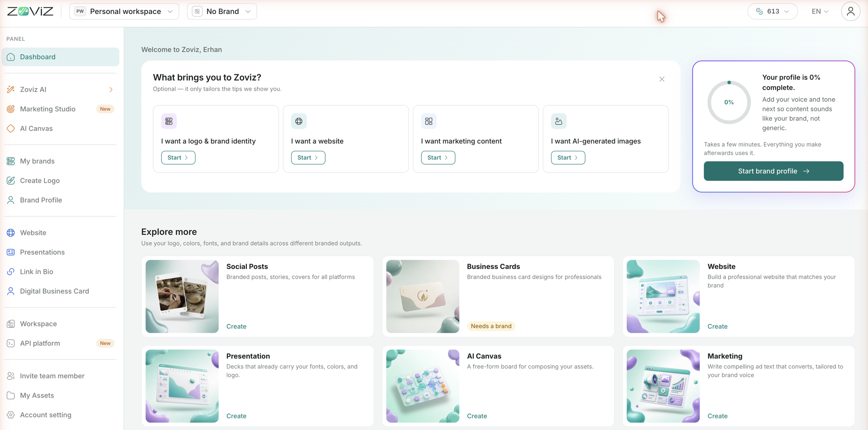Open the AI Canvas card thumbnail

[423, 386]
